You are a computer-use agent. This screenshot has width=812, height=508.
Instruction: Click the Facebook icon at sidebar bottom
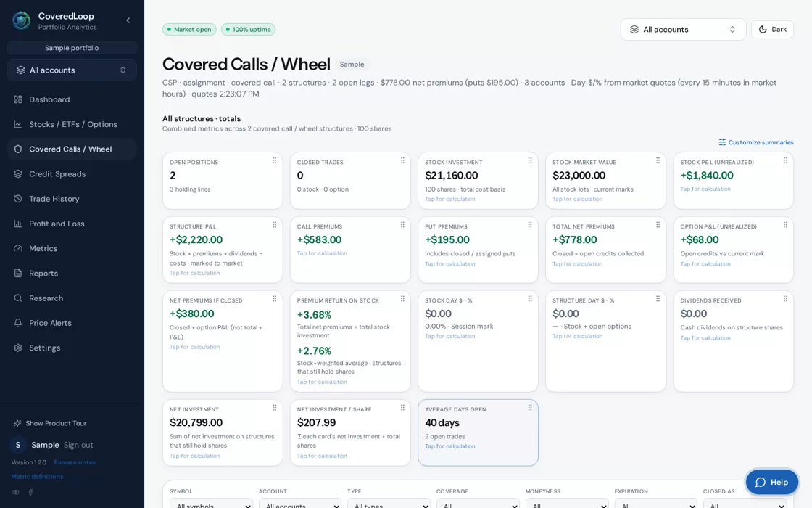pos(30,493)
